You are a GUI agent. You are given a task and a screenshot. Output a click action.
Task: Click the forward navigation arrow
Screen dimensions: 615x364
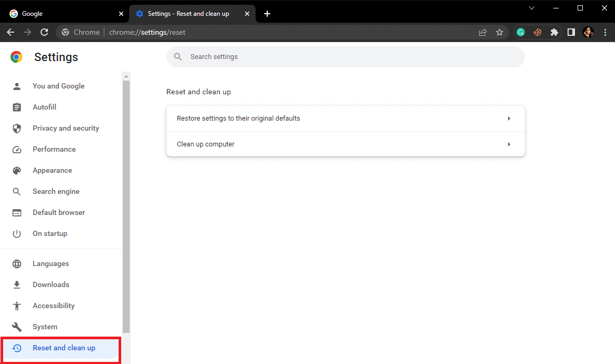click(27, 32)
